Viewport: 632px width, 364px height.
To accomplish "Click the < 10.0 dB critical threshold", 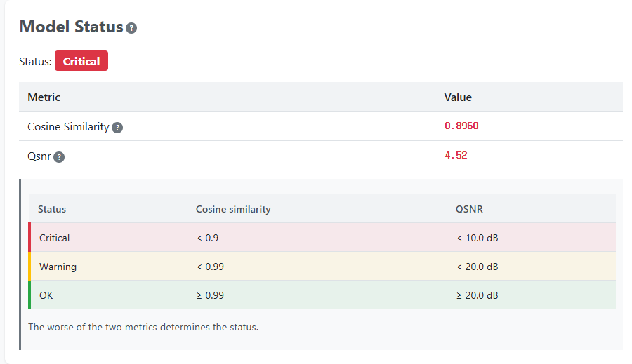I will [x=478, y=238].
